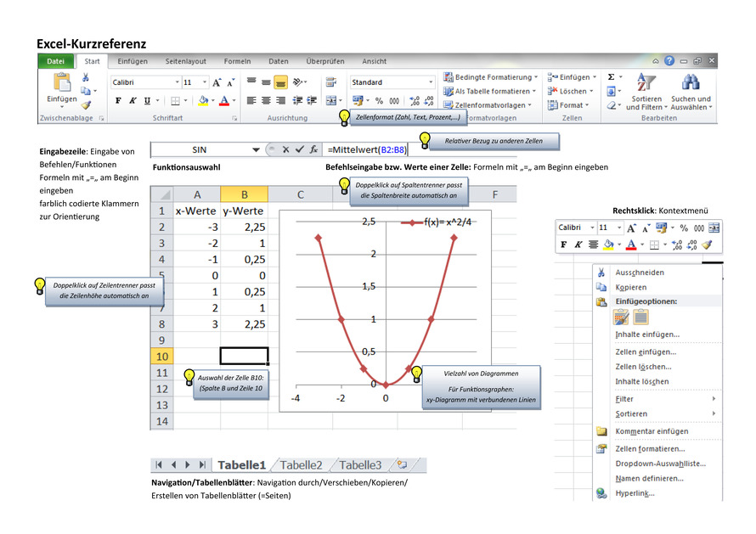Toggle underline U in the Schriftart group
This screenshot has width=756, height=534.
click(147, 101)
